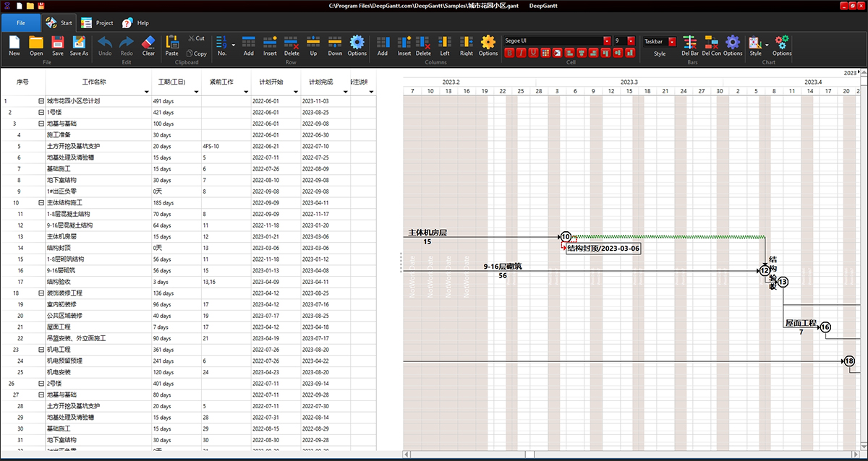The height and width of the screenshot is (461, 868).
Task: Collapse the 主体结构施工 group
Action: tap(41, 203)
